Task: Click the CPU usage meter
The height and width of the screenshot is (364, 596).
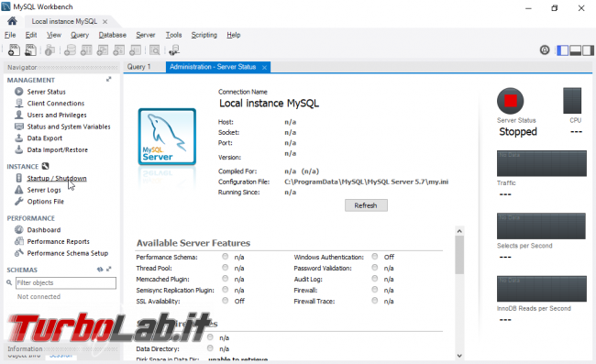Action: 571,101
